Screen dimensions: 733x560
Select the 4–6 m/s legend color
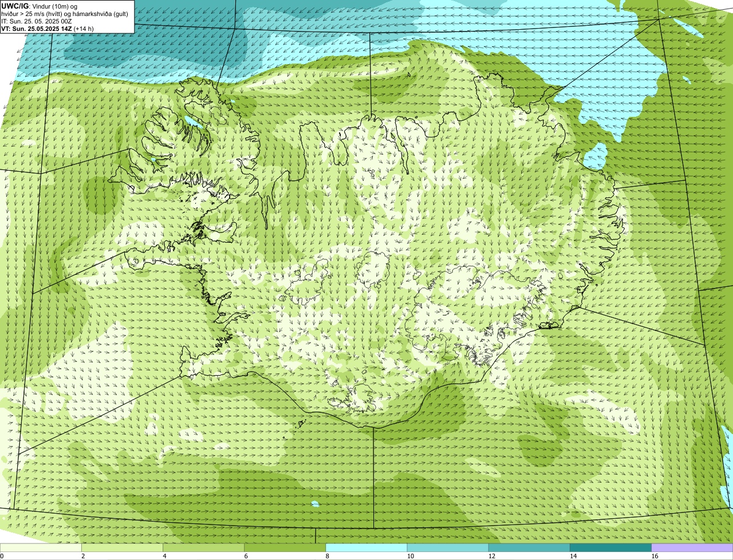[203, 547]
